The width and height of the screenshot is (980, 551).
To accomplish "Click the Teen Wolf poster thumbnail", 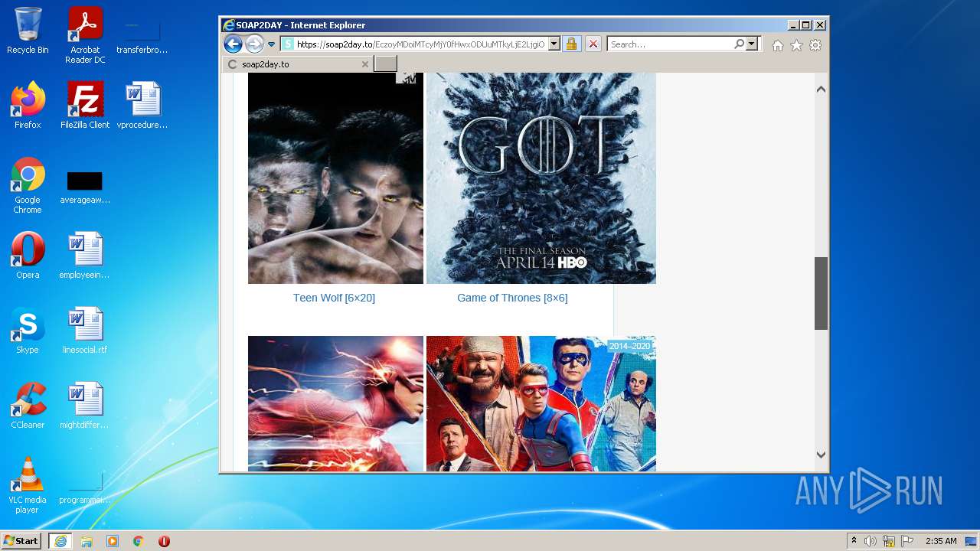I will click(x=335, y=178).
